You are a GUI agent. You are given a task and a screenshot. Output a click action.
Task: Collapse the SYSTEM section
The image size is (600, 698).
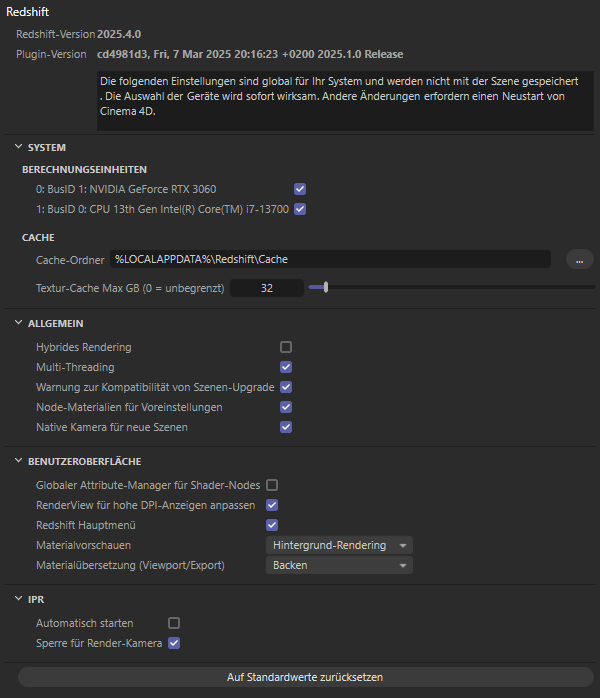[18, 147]
